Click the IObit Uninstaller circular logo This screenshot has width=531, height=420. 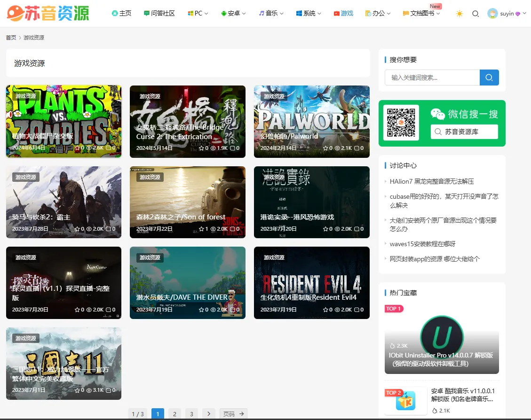(x=442, y=337)
